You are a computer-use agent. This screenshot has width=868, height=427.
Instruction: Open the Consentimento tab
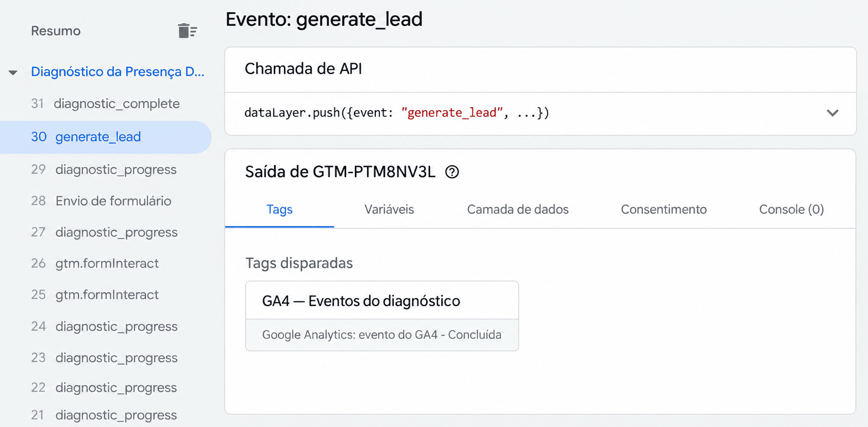(x=664, y=209)
